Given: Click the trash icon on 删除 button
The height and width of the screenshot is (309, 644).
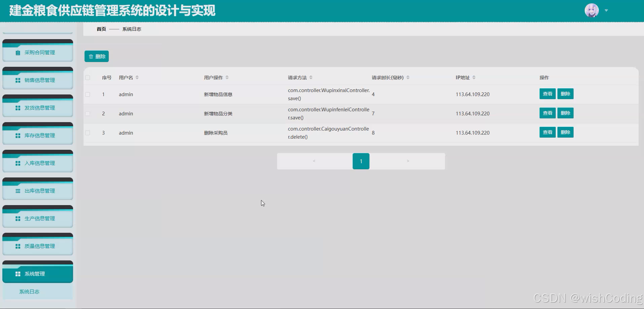Looking at the screenshot, I should click(x=91, y=56).
